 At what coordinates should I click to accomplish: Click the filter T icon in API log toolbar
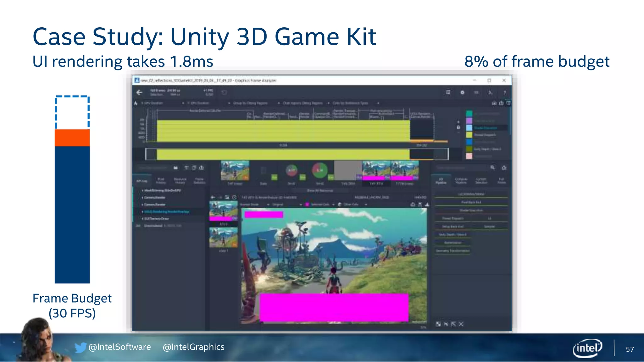click(x=186, y=168)
